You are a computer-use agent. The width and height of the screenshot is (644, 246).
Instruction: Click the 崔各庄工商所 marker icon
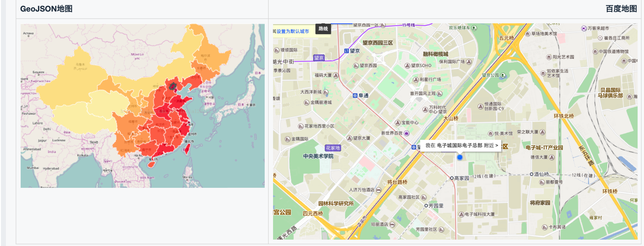[600, 38]
